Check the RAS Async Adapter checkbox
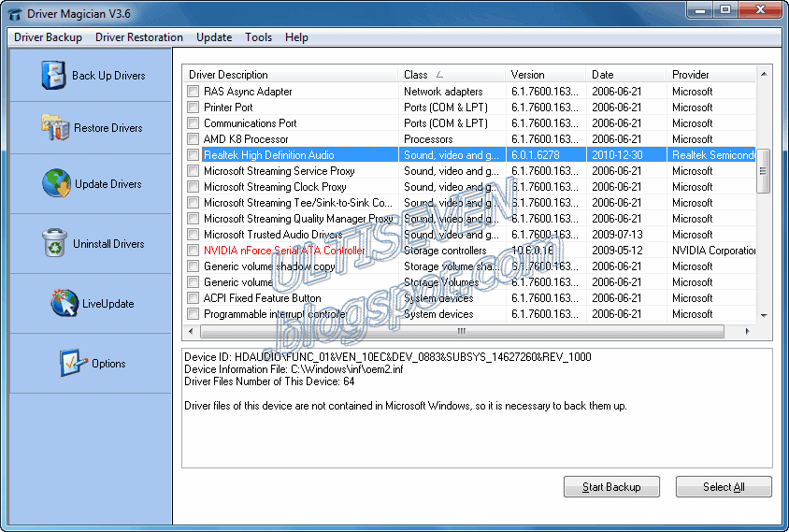 193,91
